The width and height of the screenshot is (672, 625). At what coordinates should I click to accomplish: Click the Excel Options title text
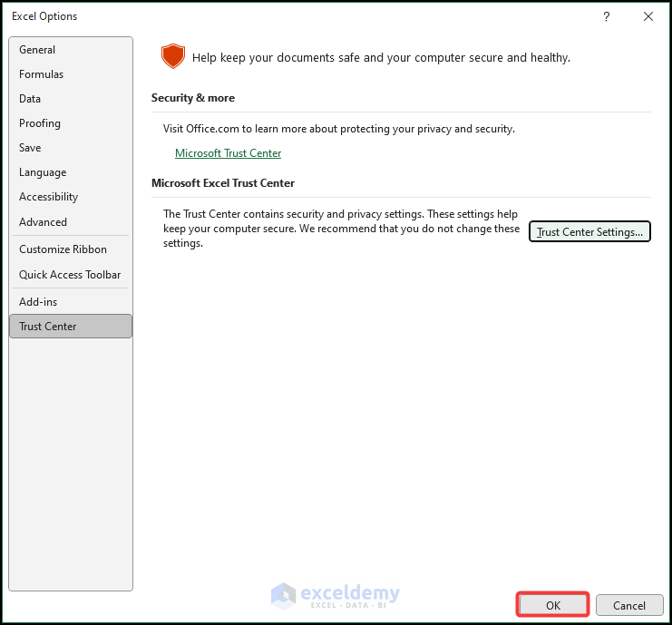(x=44, y=16)
